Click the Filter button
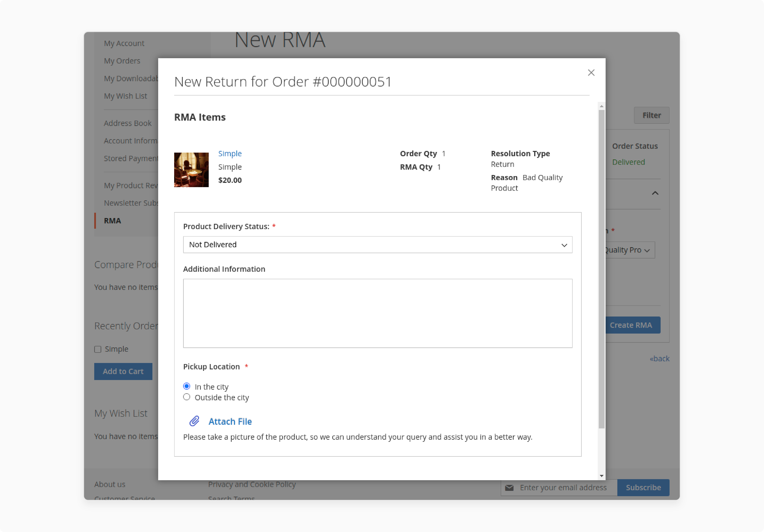 [651, 115]
